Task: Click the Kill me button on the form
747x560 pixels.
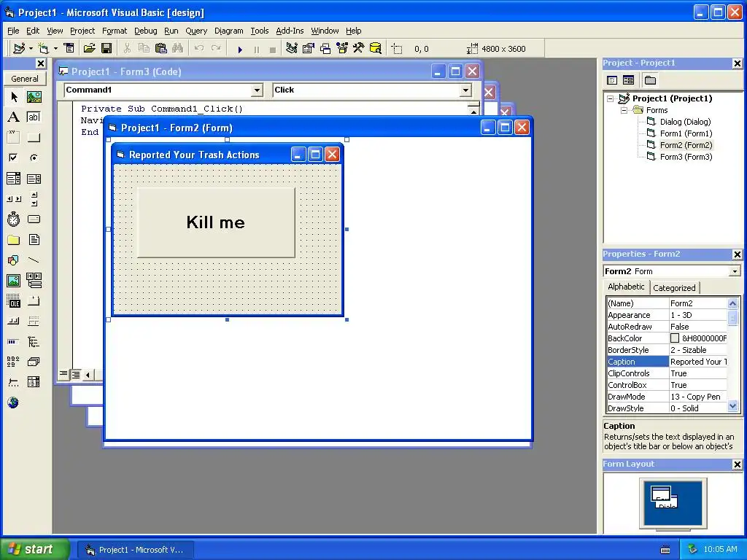Action: coord(216,222)
